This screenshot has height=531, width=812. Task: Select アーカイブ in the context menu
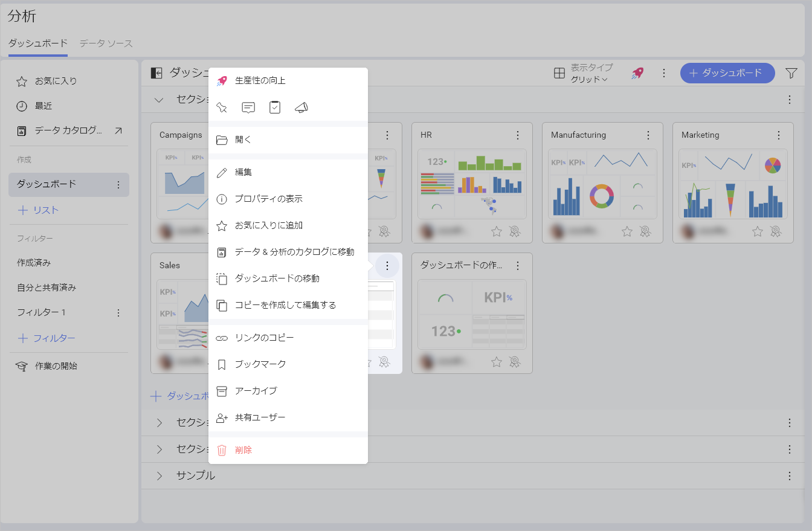[x=288, y=391]
